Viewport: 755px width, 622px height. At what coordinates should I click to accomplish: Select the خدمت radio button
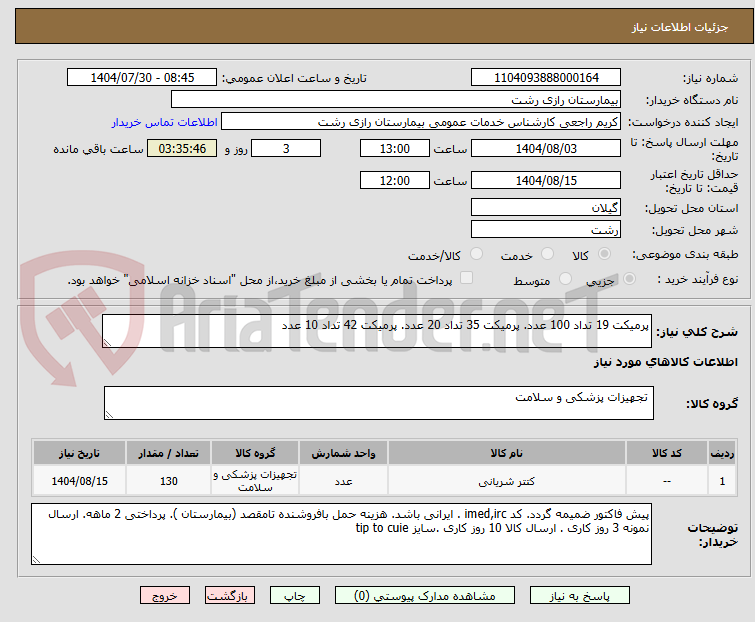pos(547,254)
